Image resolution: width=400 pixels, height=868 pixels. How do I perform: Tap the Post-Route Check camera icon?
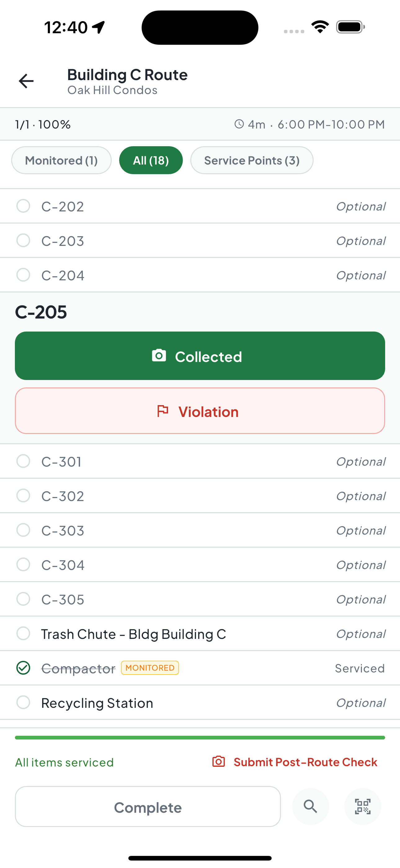[x=219, y=762]
